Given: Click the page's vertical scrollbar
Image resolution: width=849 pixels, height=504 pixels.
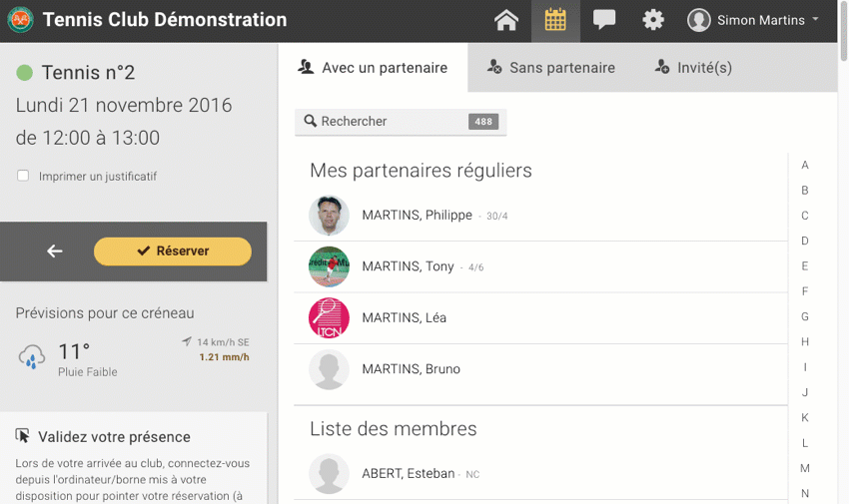Looking at the screenshot, I should pyautogui.click(x=843, y=250).
